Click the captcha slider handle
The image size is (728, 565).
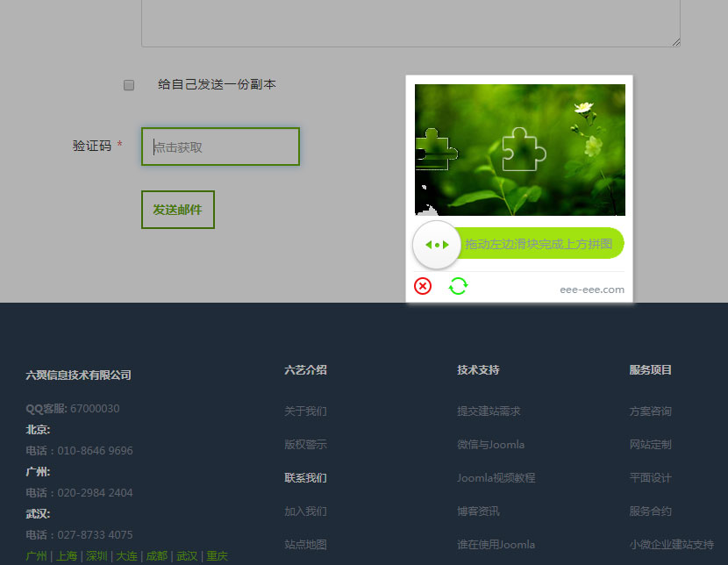click(436, 245)
